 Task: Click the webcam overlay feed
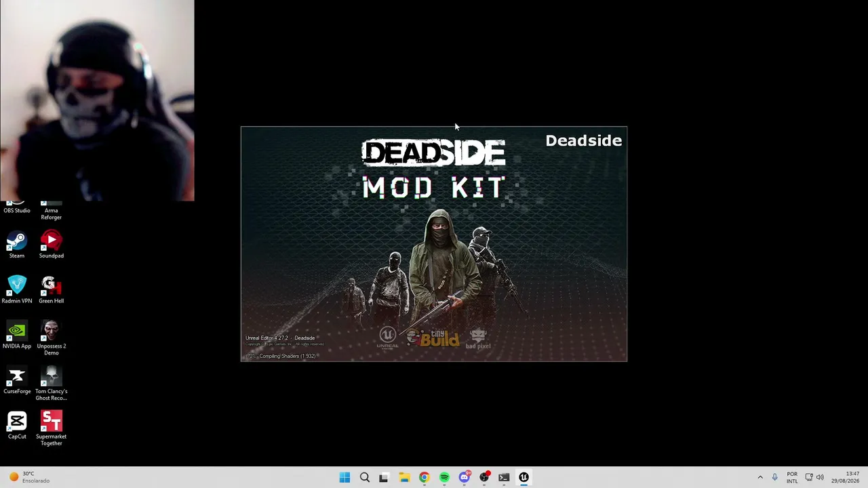click(x=97, y=100)
